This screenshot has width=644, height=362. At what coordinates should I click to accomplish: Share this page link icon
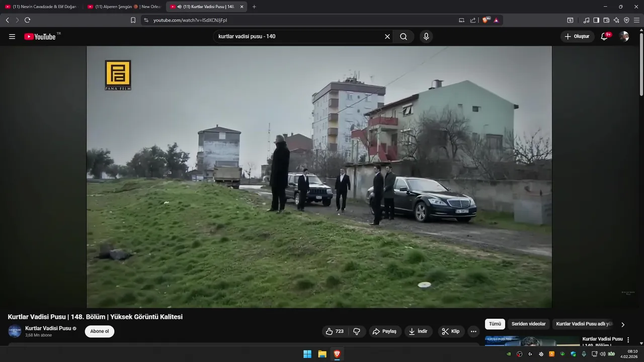473,20
